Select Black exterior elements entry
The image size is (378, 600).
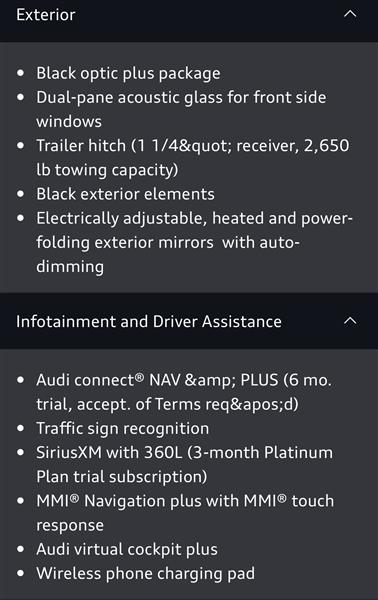125,194
